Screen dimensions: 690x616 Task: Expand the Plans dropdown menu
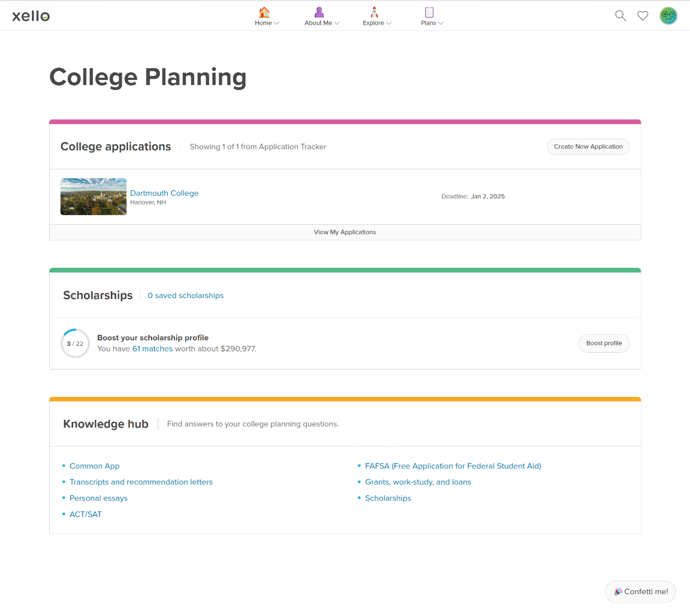pyautogui.click(x=442, y=23)
